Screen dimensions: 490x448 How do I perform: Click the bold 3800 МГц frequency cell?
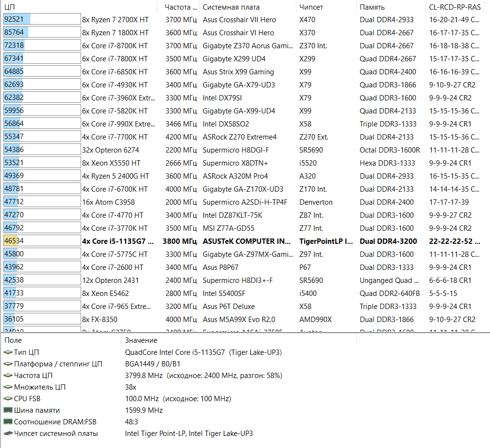(180, 241)
